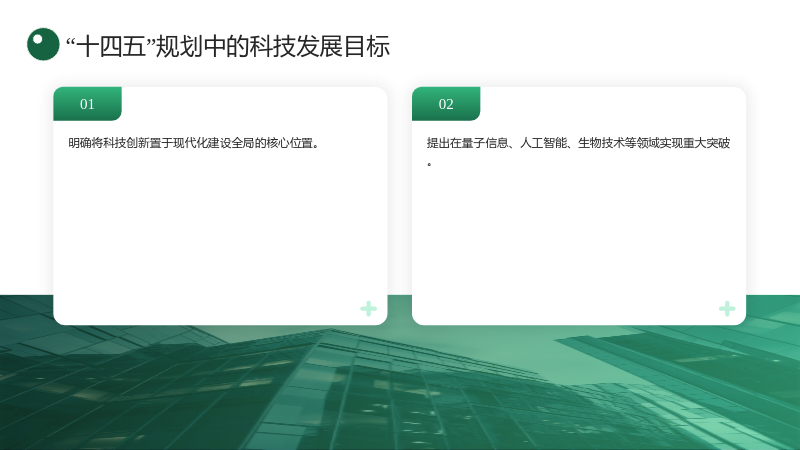Click the slide title “十四五”规划中的科技发展目标
This screenshot has height=450, width=800.
pyautogui.click(x=228, y=46)
